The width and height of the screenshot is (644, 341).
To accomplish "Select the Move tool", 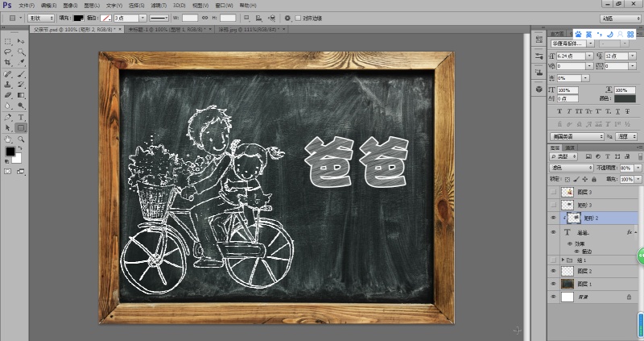I will click(21, 41).
